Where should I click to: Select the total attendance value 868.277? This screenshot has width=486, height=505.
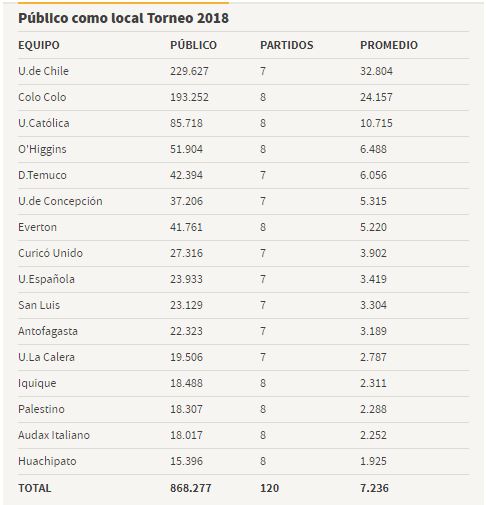click(x=191, y=488)
